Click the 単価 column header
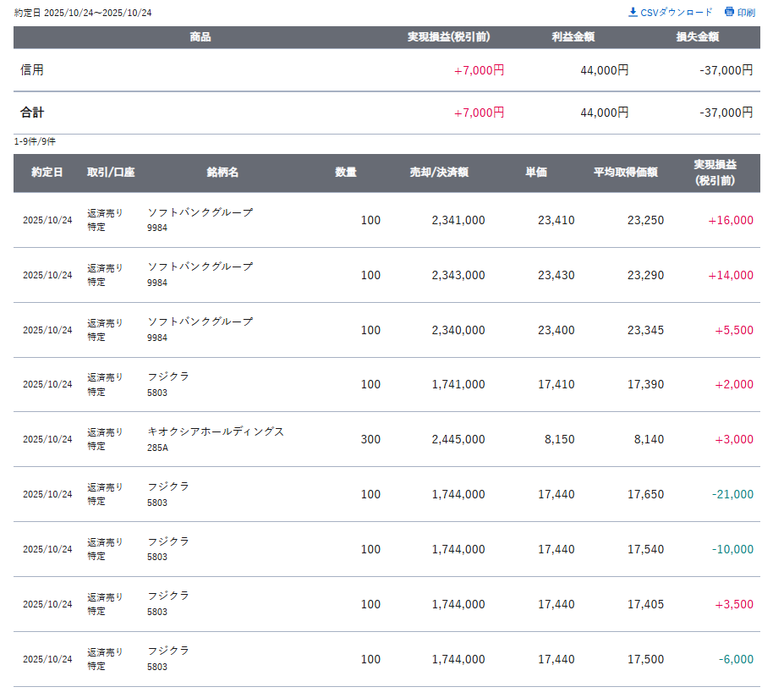This screenshot has width=784, height=698. (536, 173)
